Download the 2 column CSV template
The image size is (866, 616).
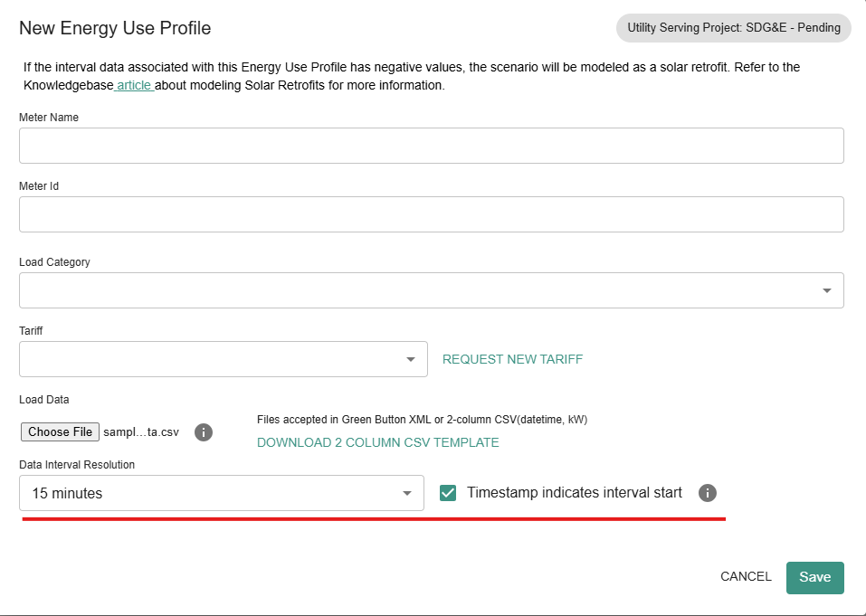(377, 442)
